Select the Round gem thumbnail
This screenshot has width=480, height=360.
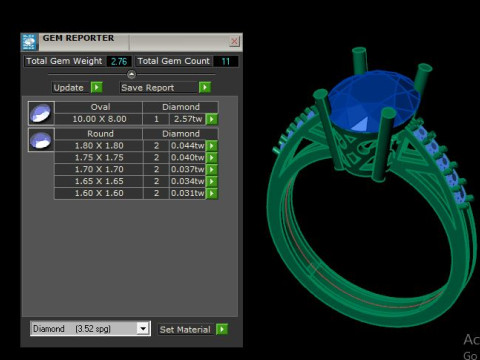41,140
